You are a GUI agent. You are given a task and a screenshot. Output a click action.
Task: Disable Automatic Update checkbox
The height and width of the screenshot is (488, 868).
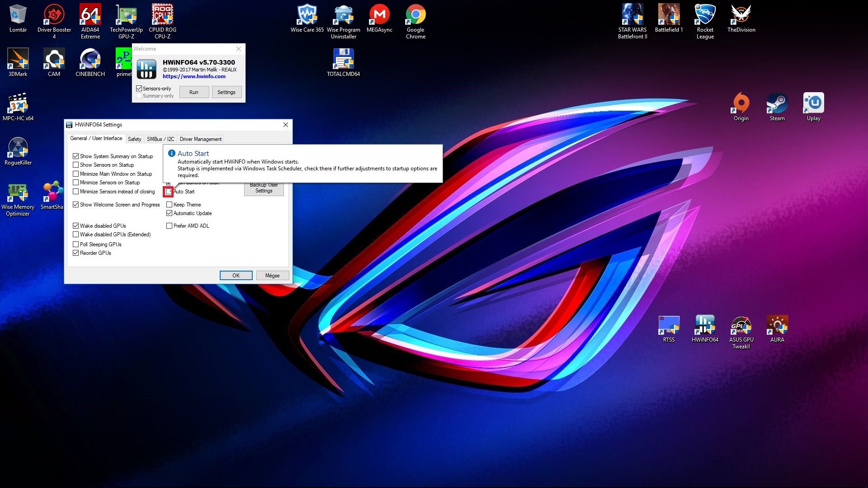coord(170,213)
